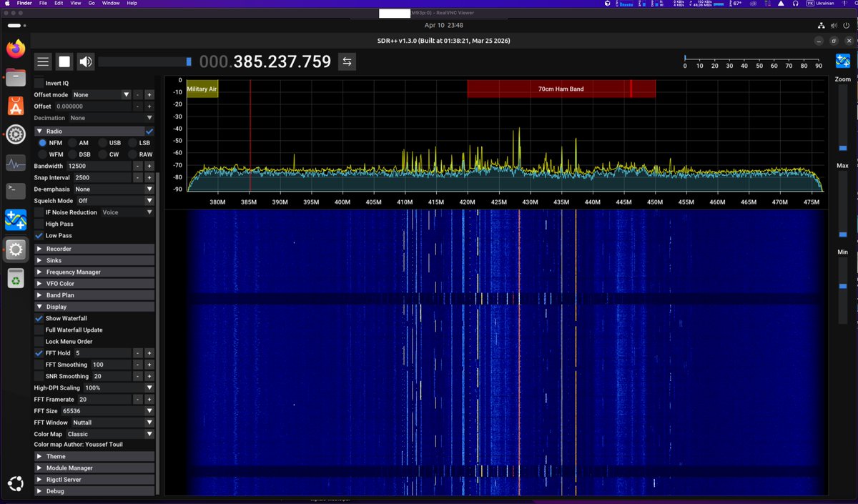Uncheck Show Waterfall

click(x=39, y=318)
